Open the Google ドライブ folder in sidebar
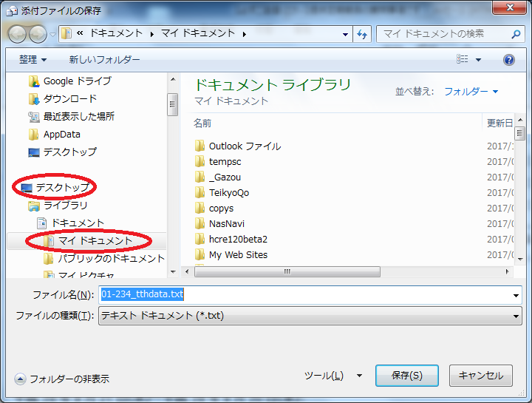 click(77, 81)
